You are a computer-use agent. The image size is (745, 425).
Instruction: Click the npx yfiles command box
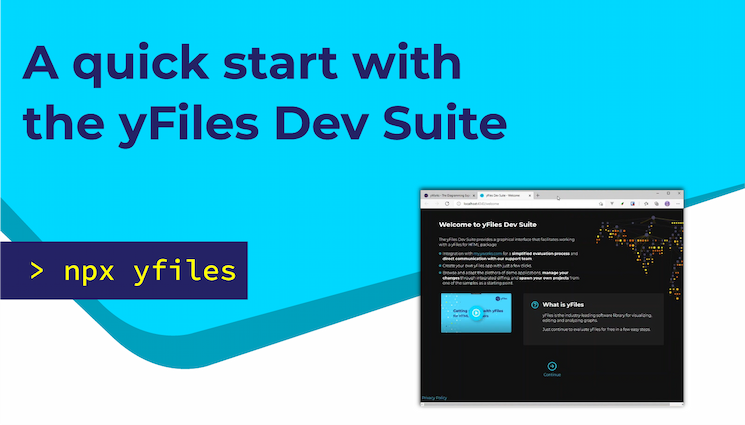133,271
